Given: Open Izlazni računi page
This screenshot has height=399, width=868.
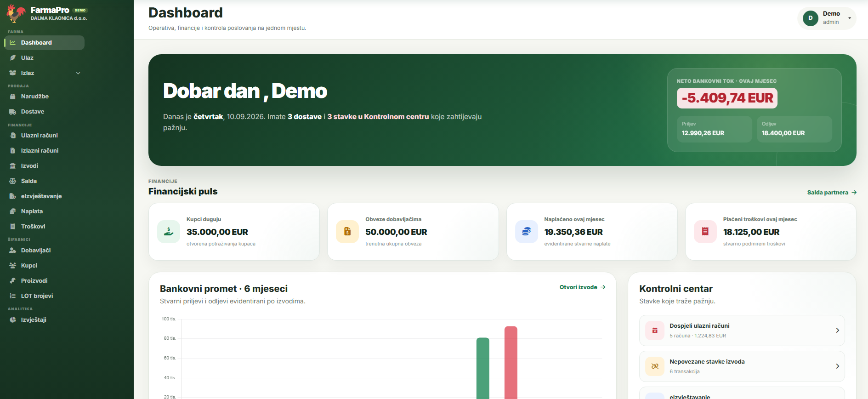Looking at the screenshot, I should click(x=44, y=151).
